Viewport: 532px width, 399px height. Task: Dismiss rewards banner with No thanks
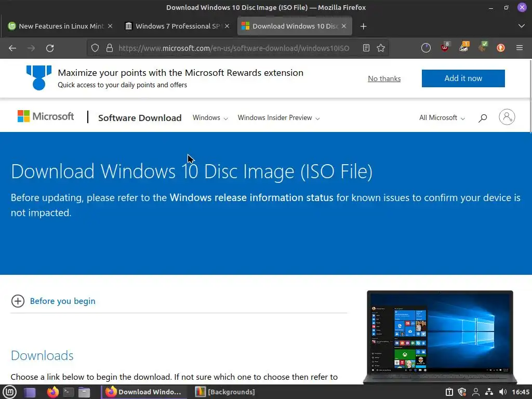384,79
